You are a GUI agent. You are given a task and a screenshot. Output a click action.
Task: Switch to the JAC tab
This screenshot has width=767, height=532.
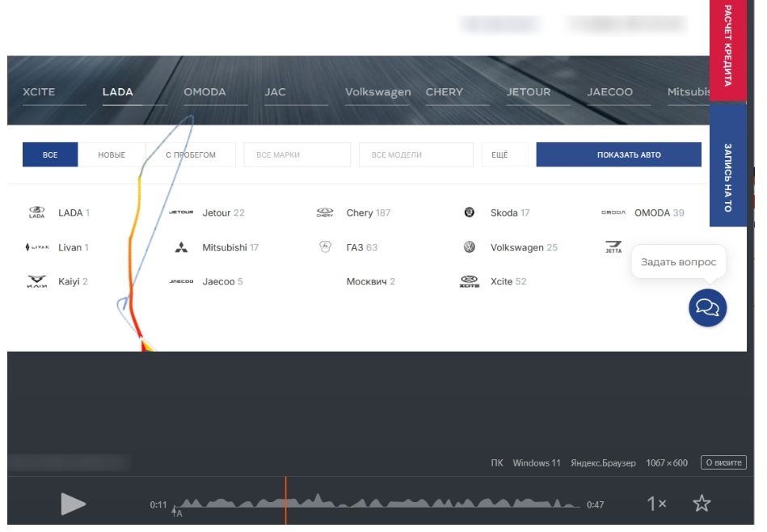276,92
